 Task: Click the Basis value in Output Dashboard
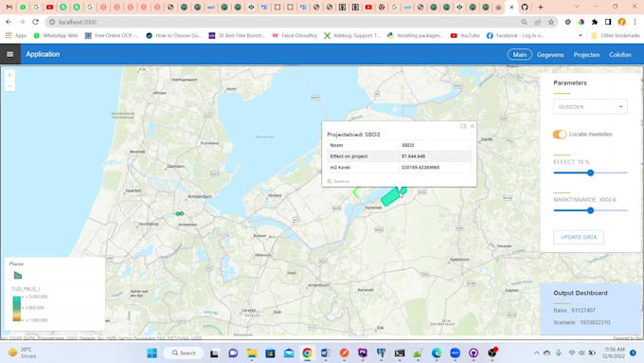tap(583, 310)
